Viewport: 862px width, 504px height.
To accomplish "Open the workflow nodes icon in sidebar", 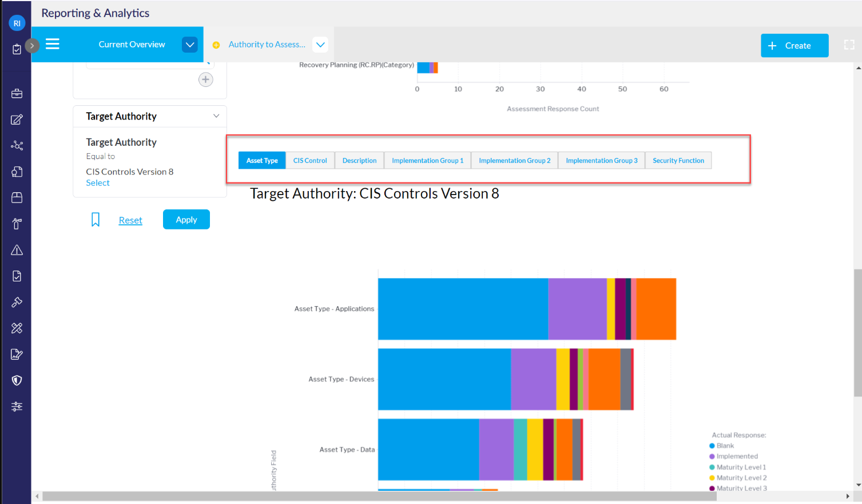I will 17,145.
